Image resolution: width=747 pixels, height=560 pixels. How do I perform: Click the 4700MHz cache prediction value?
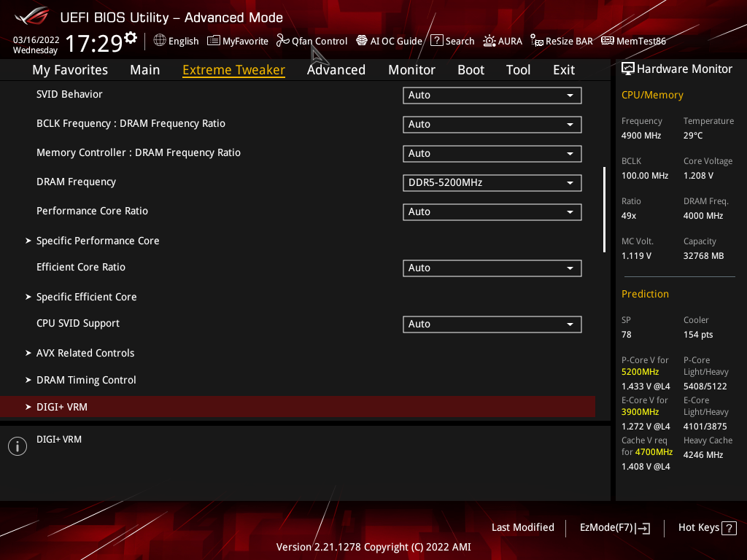[x=654, y=452]
